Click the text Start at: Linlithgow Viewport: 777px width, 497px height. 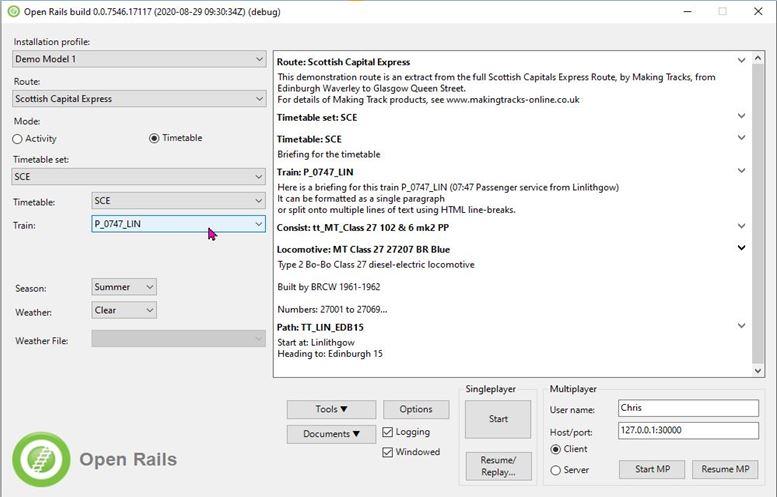coord(316,342)
